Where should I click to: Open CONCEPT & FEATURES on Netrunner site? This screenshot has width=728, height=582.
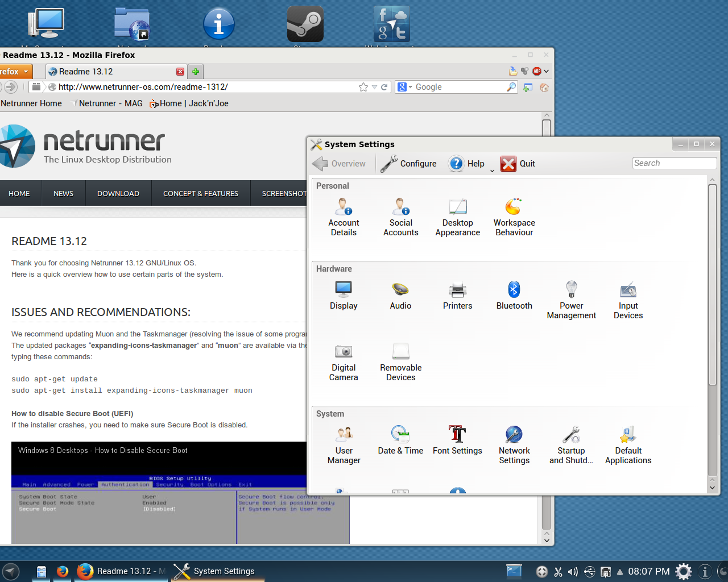[201, 193]
